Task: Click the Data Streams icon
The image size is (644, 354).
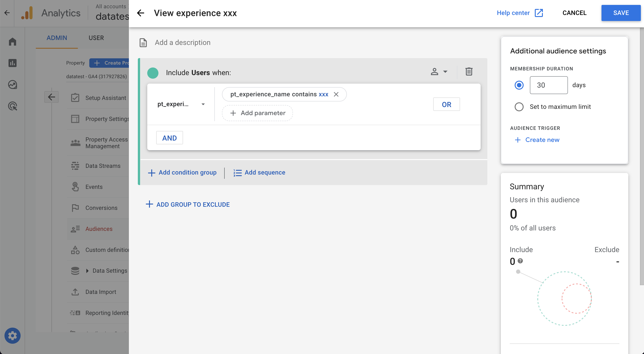Action: (75, 166)
